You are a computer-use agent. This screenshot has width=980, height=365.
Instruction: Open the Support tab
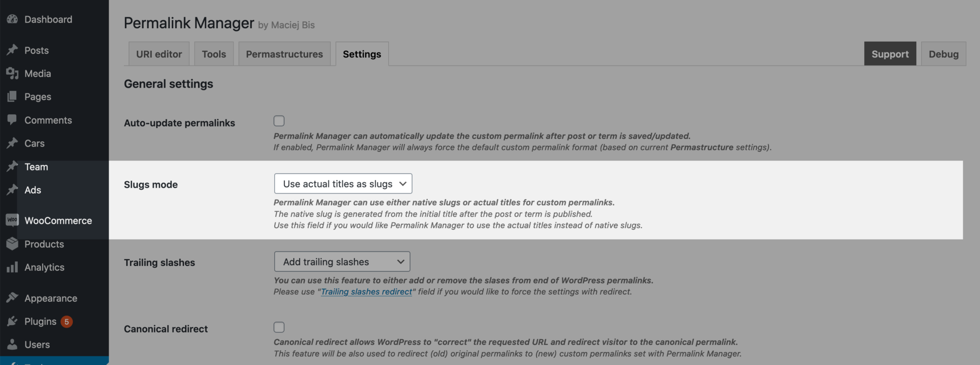tap(890, 54)
